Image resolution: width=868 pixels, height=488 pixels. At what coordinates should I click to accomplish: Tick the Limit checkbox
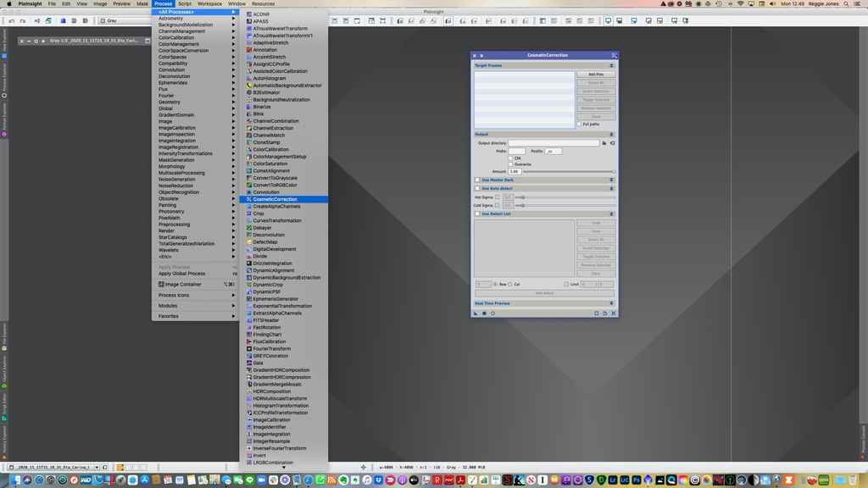(x=566, y=285)
